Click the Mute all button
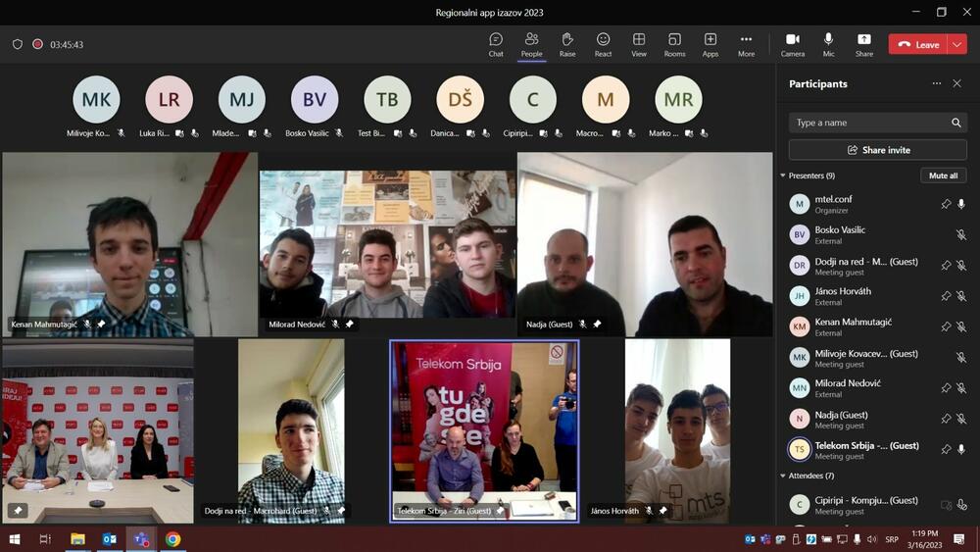Screen dimensions: 980x552 (943, 176)
